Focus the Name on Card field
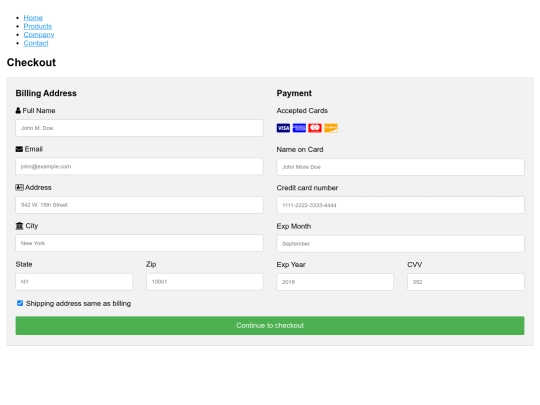 401,167
